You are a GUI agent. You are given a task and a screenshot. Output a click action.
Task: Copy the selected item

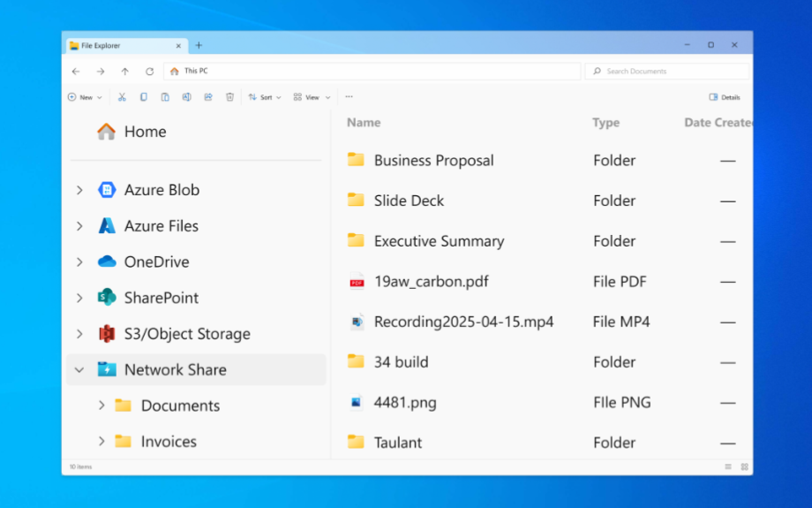click(x=144, y=97)
